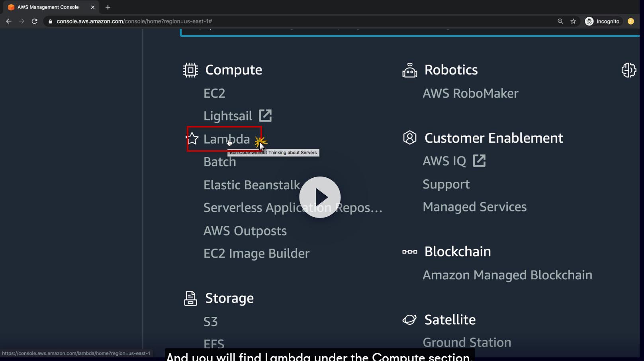Viewport: 644px width, 361px height.
Task: Click the browser address bar URL
Action: 134,22
